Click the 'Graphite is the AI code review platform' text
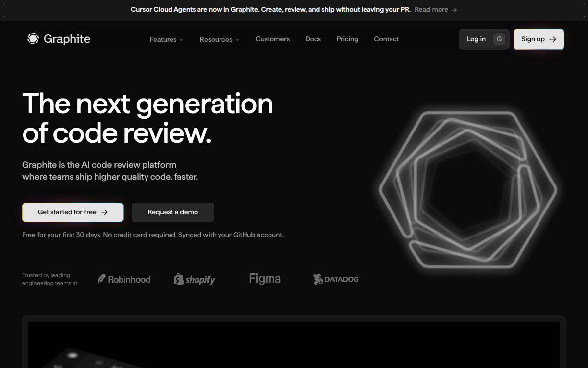Viewport: 588px width, 368px height. coord(99,165)
